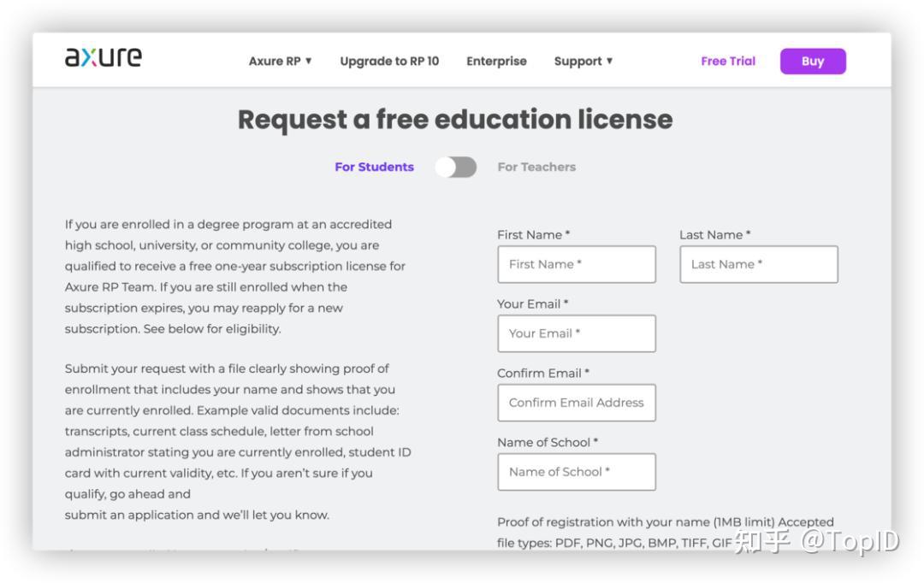Select the For Teachers label
This screenshot has width=924, height=583.
538,167
